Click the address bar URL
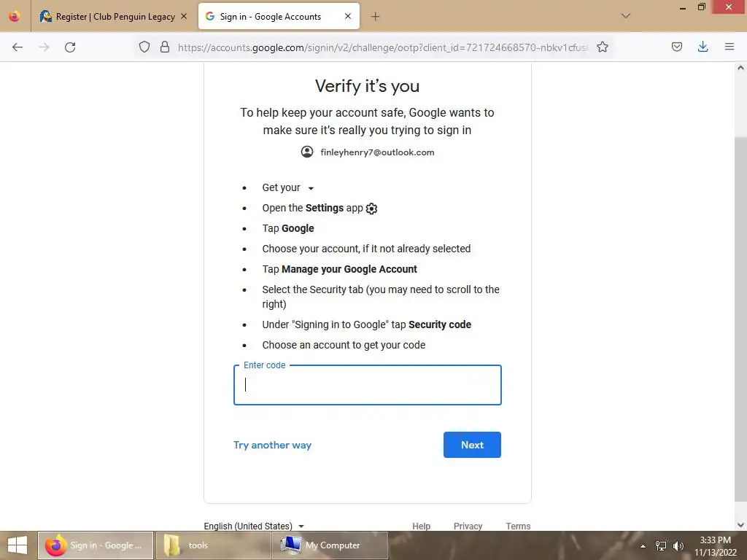Viewport: 747px width, 560px height. [x=382, y=47]
